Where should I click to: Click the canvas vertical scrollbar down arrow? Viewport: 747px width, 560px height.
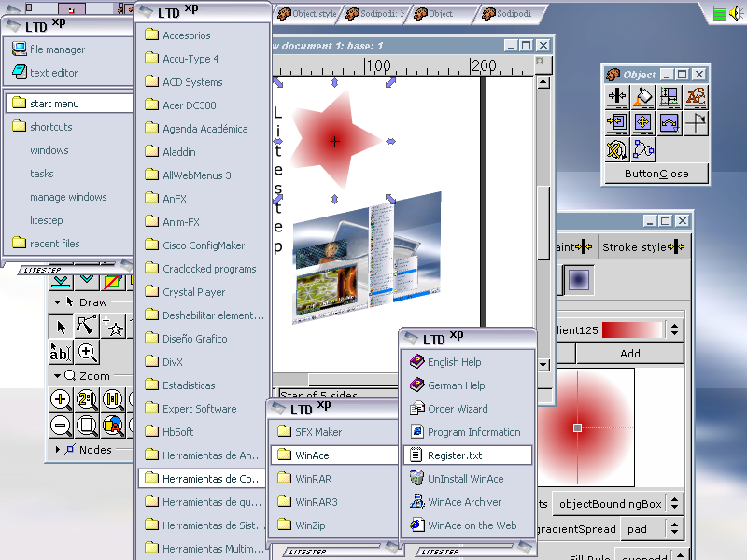[543, 365]
